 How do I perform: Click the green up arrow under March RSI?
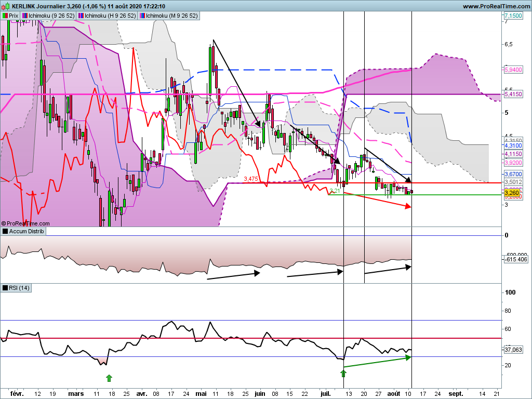(x=109, y=377)
